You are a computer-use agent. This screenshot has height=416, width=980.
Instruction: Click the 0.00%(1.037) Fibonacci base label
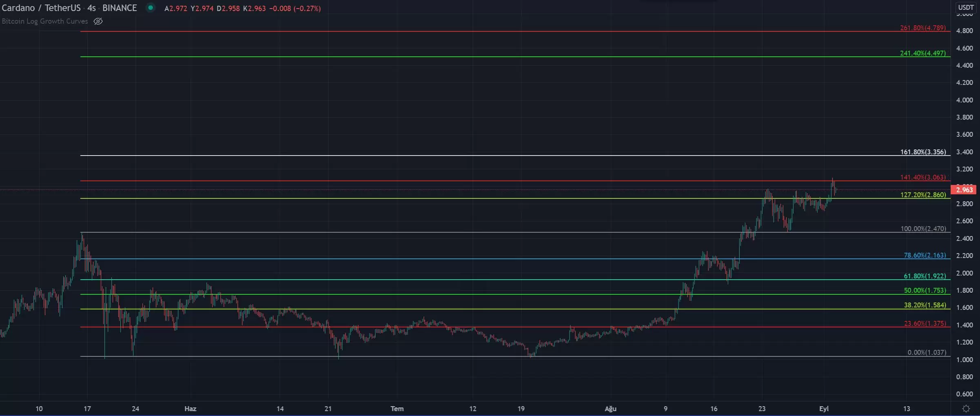(x=927, y=352)
